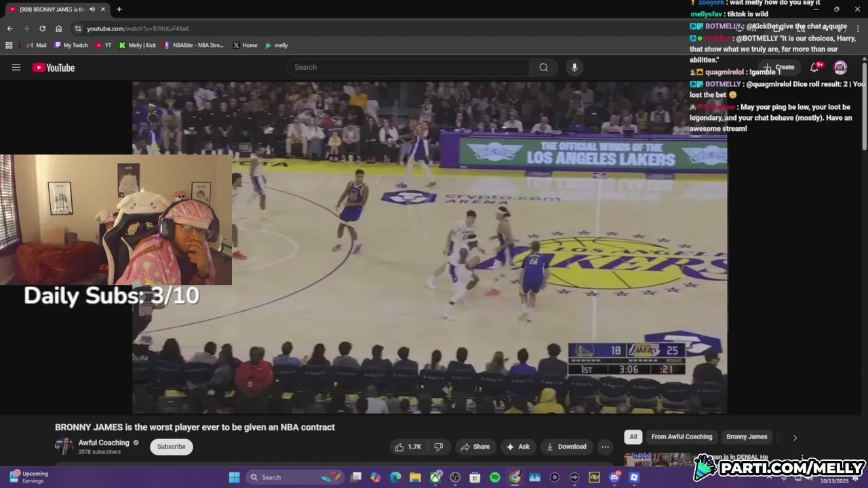Open the Mail bookmark

tap(37, 45)
